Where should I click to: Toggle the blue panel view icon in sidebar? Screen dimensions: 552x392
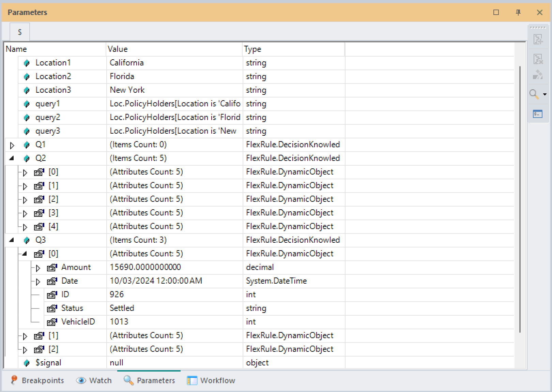pos(538,114)
